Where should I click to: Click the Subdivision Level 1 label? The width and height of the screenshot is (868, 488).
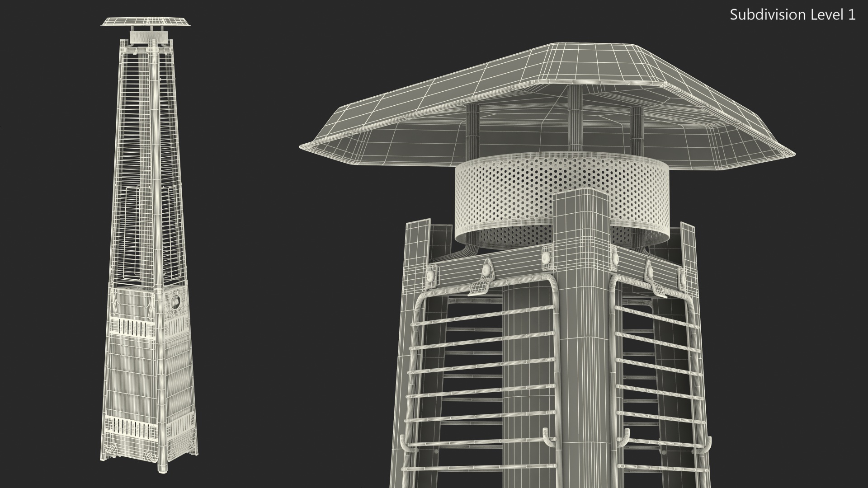tap(793, 15)
